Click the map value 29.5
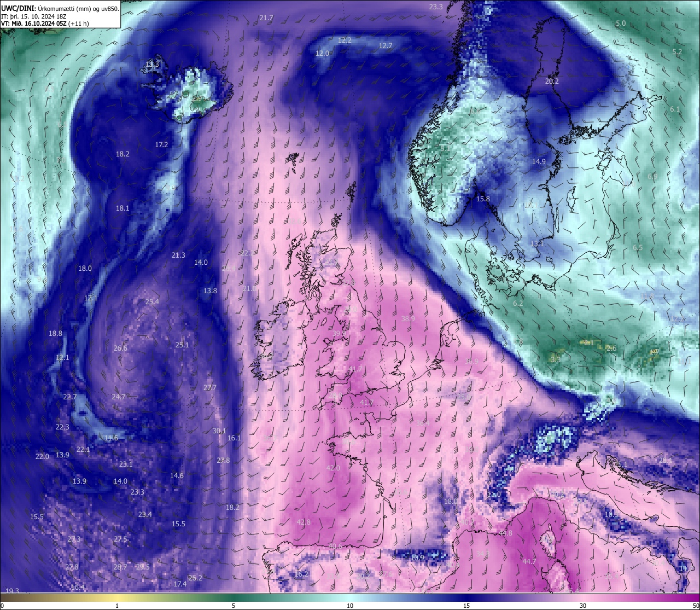700x610 pixels. (x=143, y=567)
